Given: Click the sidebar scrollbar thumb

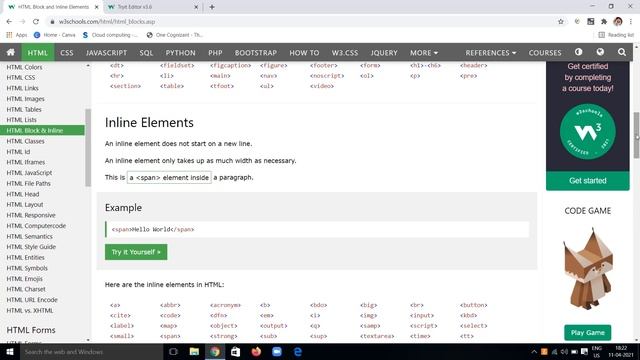Looking at the screenshot, I should click(x=88, y=148).
